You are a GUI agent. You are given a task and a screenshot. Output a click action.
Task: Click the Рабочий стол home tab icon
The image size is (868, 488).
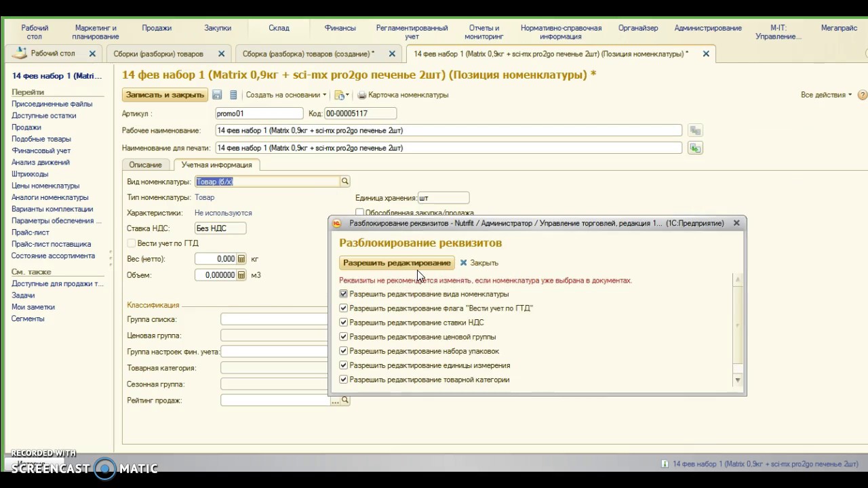[x=19, y=54]
